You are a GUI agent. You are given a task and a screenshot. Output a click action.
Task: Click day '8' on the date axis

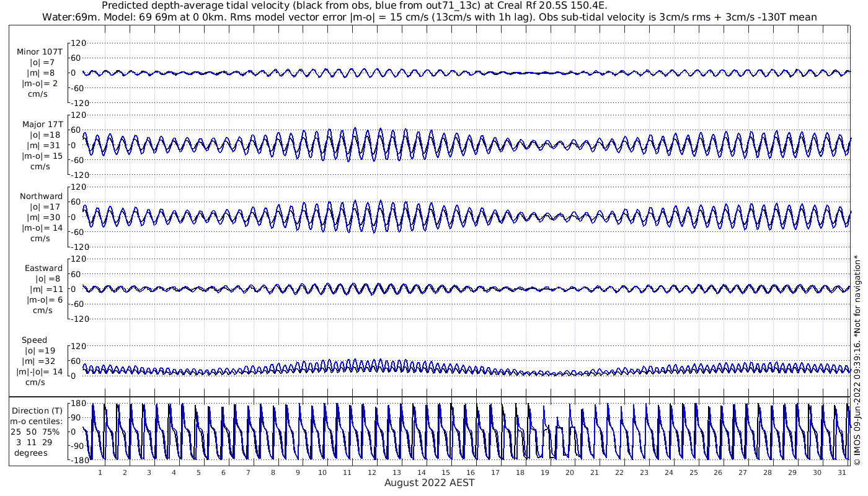273,472
